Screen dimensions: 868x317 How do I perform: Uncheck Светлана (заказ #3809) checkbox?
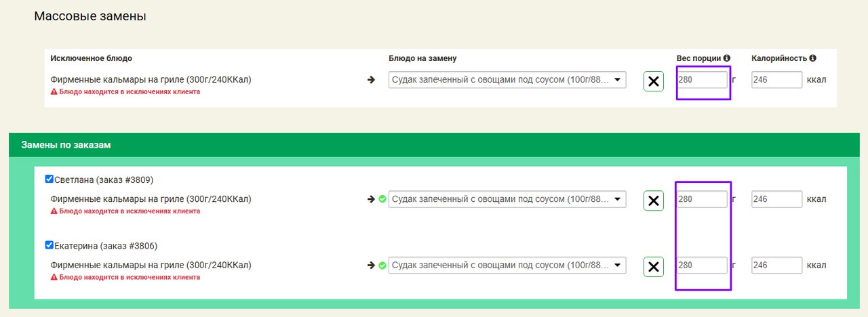pos(49,179)
